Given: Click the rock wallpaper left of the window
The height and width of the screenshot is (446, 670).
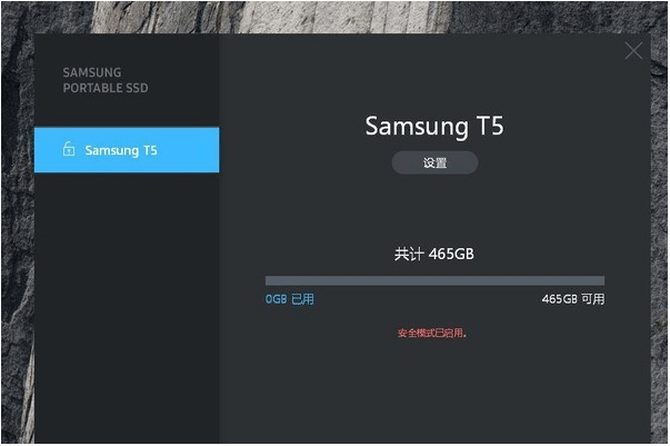Looking at the screenshot, I should coord(17,239).
